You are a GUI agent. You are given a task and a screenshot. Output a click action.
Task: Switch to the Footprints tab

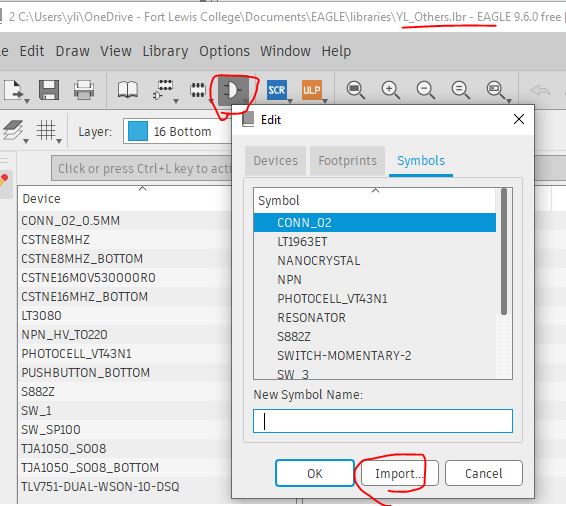click(347, 161)
